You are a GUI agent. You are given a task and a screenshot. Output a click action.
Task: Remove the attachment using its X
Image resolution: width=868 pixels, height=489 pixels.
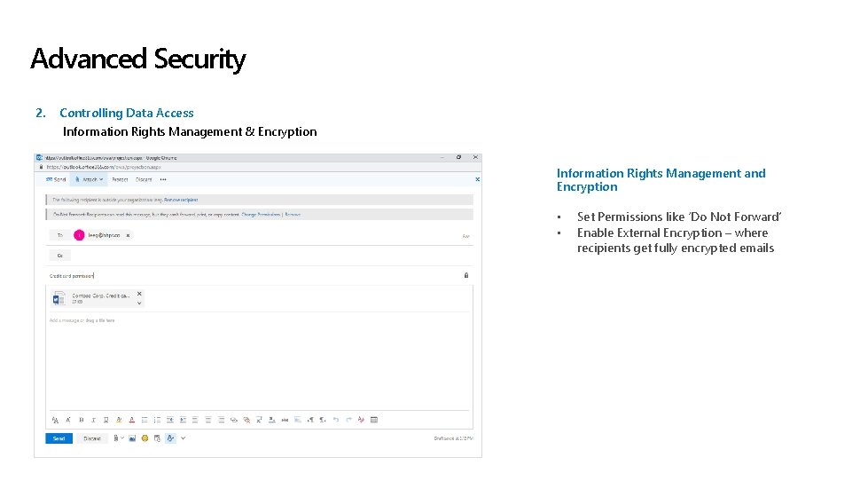(139, 294)
